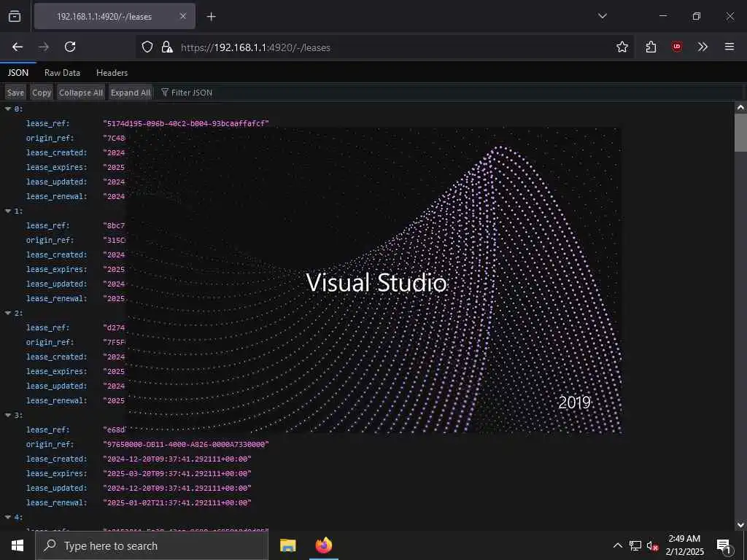Open the Extensions puzzle icon
Screen dimensions: 747x560
point(651,47)
